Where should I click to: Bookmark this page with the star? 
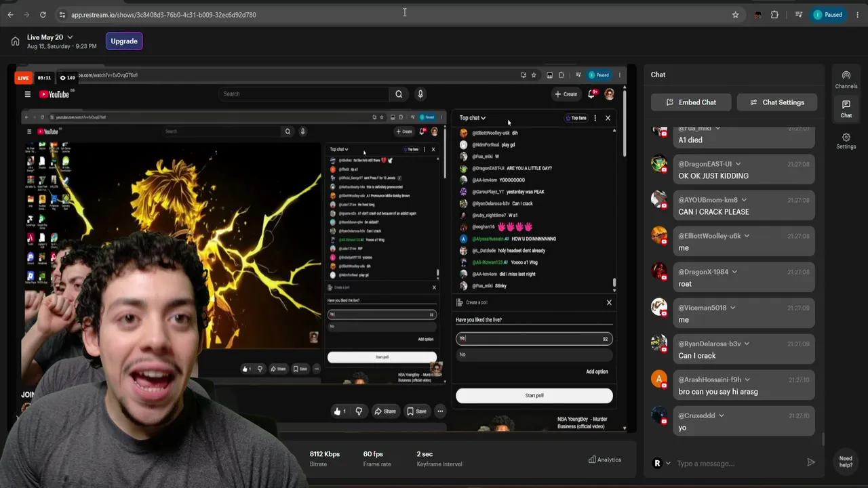(735, 14)
